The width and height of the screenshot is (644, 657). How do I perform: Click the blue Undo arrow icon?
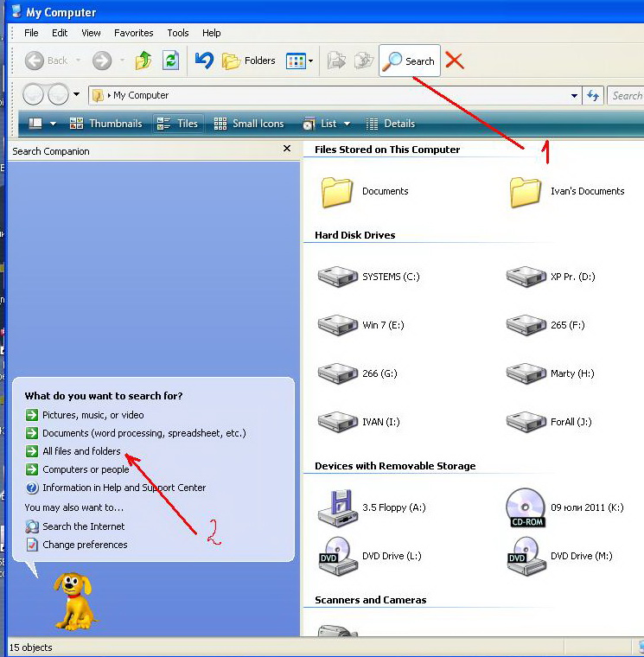click(204, 61)
